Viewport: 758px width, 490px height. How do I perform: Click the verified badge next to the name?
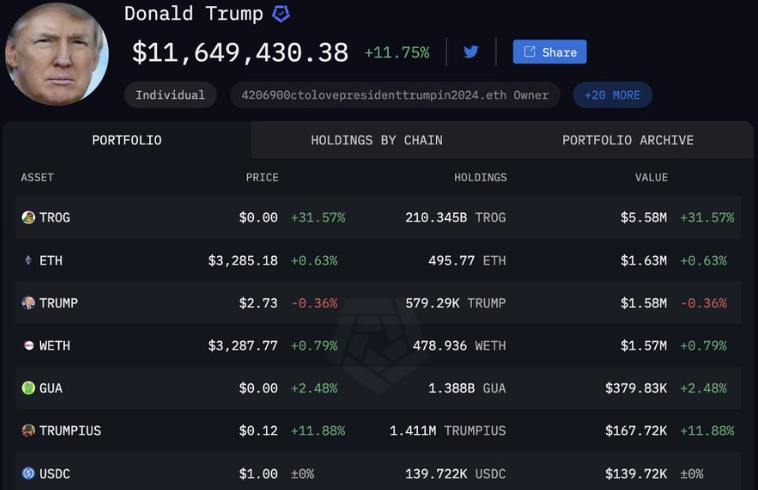[x=281, y=14]
